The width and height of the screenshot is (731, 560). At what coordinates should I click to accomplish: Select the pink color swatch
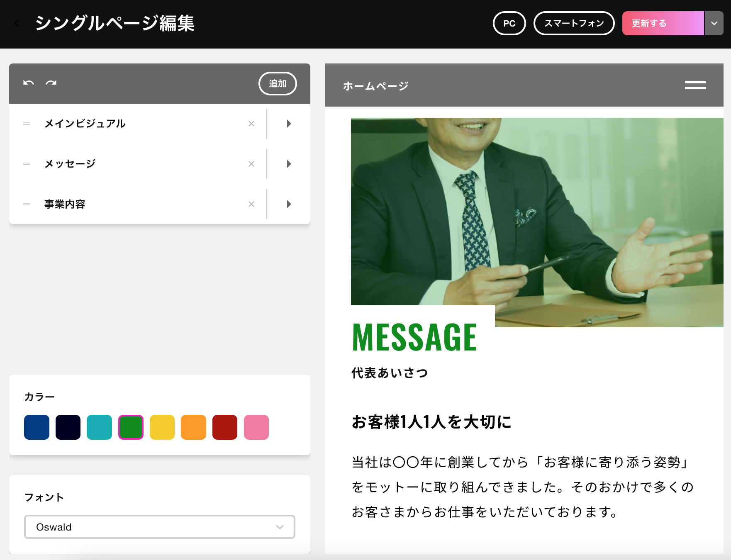pos(256,427)
